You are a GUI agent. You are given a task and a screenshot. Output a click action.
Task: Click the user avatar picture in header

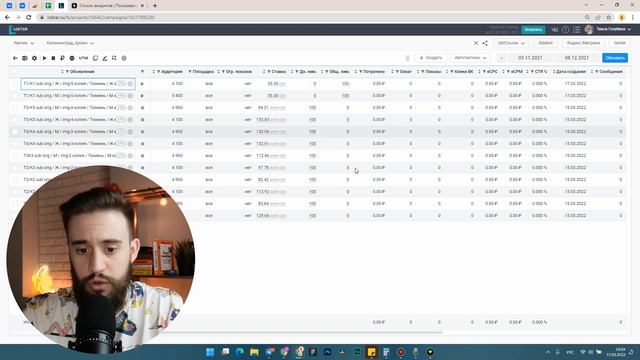coord(589,29)
